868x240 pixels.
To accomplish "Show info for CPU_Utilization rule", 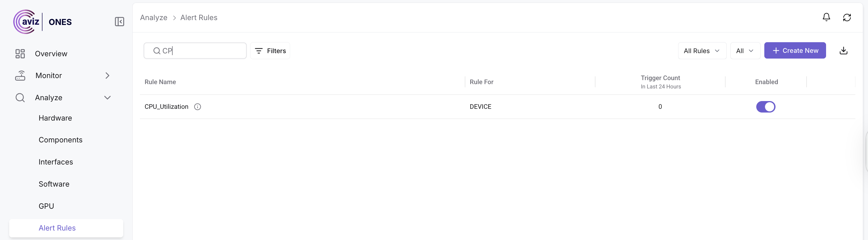I will coord(197,107).
